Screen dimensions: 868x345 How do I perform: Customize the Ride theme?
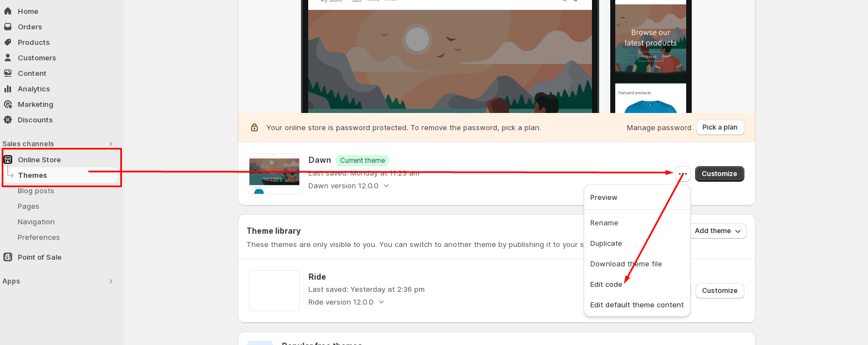point(720,291)
